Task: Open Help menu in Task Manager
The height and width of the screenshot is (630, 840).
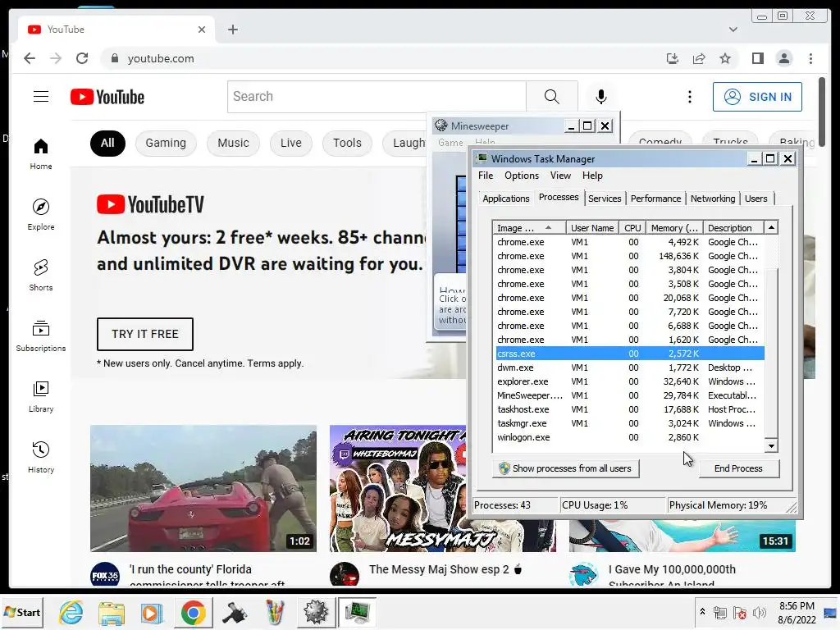Action: (x=592, y=176)
